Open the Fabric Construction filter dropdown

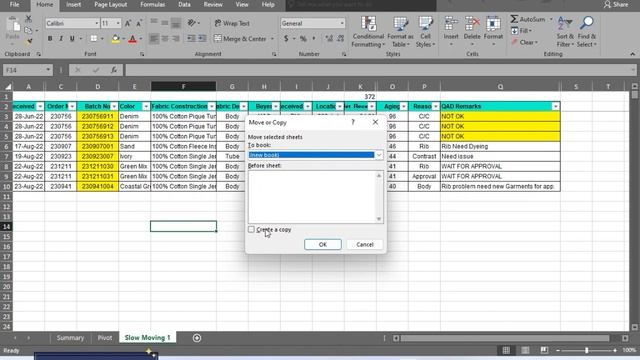[211, 107]
